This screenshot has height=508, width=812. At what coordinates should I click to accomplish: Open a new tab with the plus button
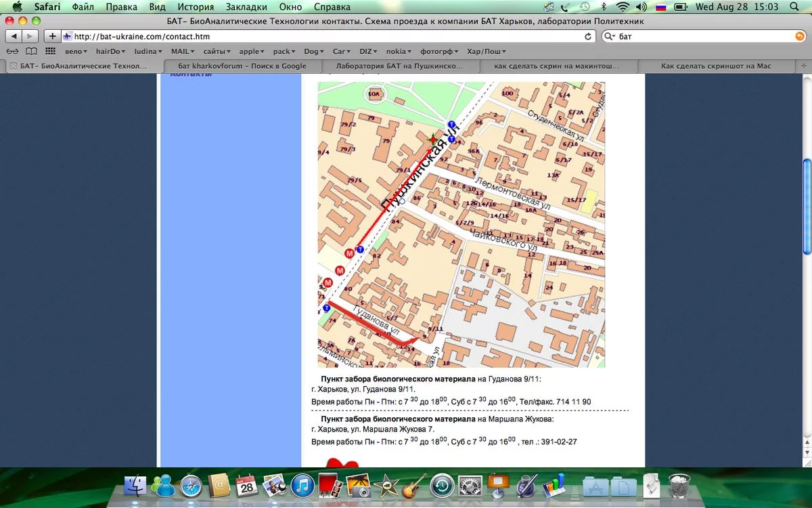pos(805,66)
